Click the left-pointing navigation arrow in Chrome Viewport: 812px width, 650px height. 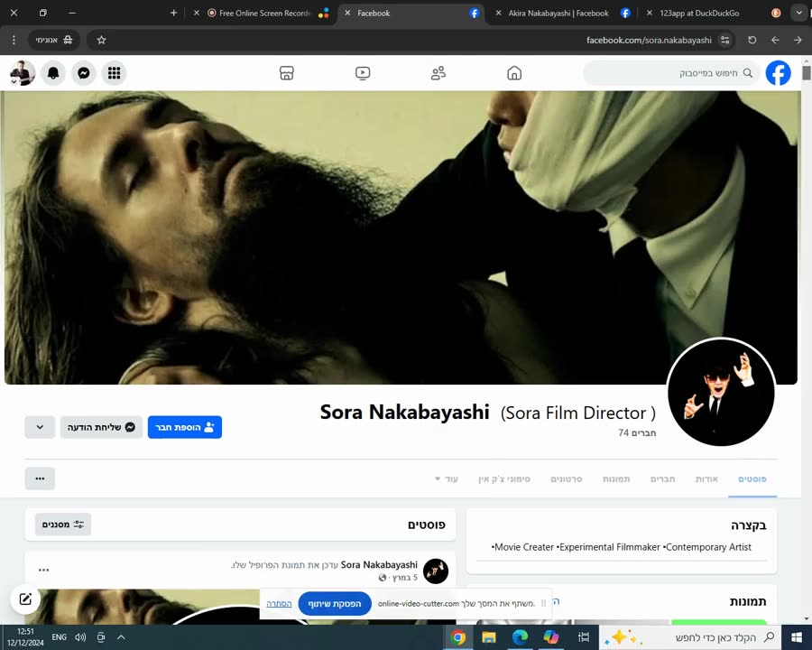[x=775, y=40]
